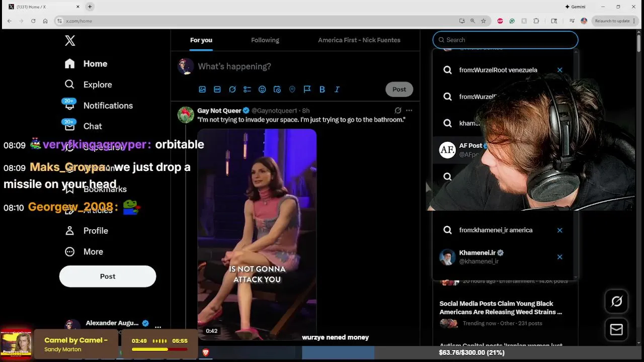Toggle italic formatting in composer
Viewport: 644px width, 362px height.
(x=337, y=89)
